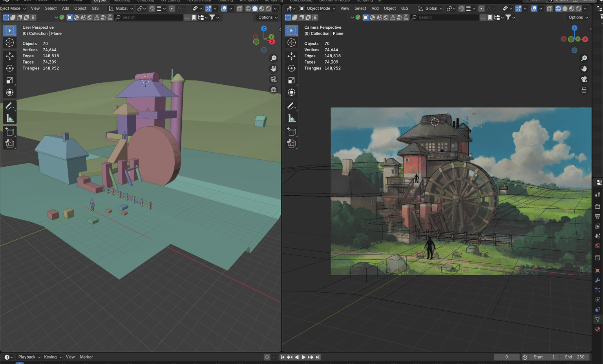Open Playback dropdown in timeline
This screenshot has width=603, height=364.
(29, 357)
